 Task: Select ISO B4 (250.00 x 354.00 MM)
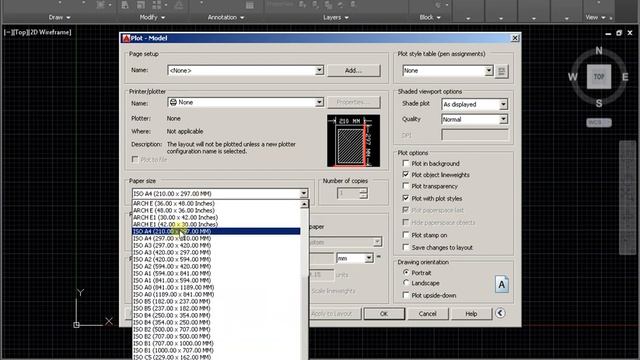pos(216,315)
